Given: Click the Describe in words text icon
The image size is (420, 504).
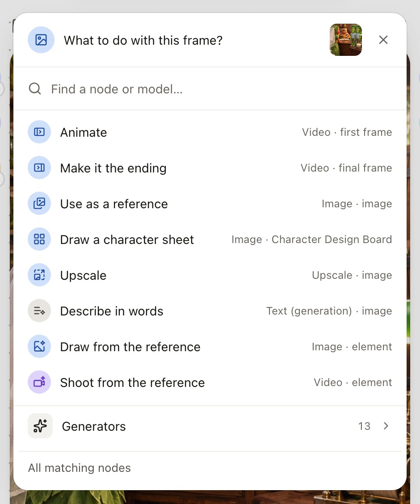Looking at the screenshot, I should coord(39,311).
